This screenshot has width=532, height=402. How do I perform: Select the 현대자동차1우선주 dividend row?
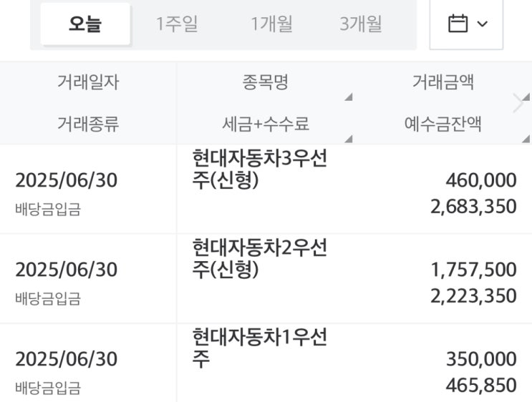click(259, 348)
